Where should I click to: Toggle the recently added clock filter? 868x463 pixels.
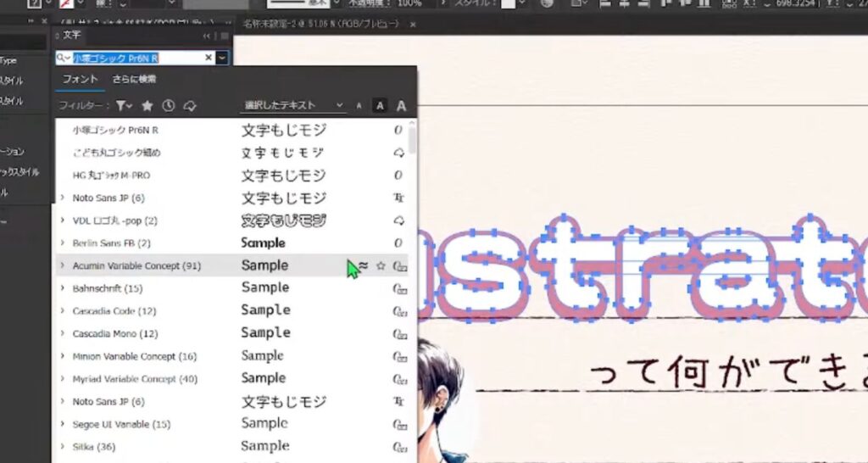(x=169, y=105)
